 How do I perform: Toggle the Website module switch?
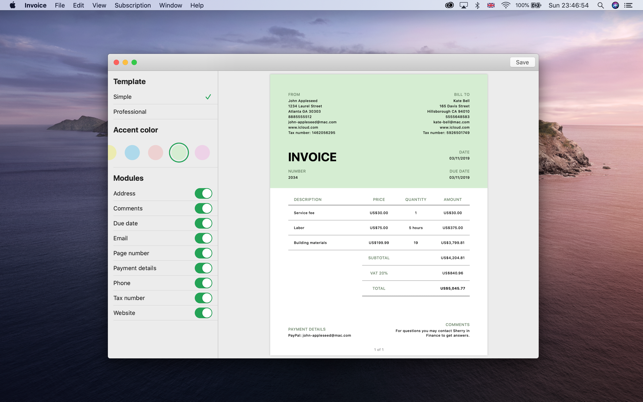(x=203, y=313)
